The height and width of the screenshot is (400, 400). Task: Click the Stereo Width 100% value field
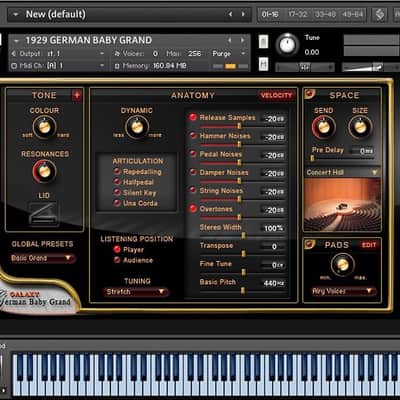[x=274, y=228]
